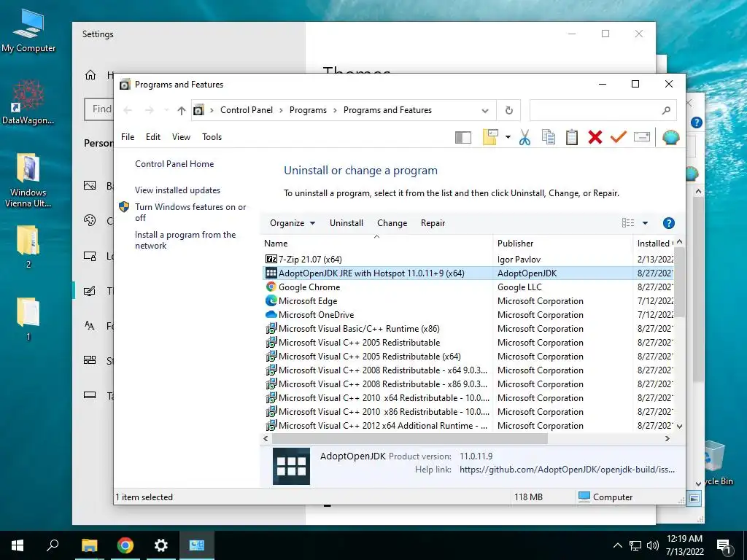The image size is (747, 560).
Task: Toggle the preview pane layout icon
Action: coord(463,137)
